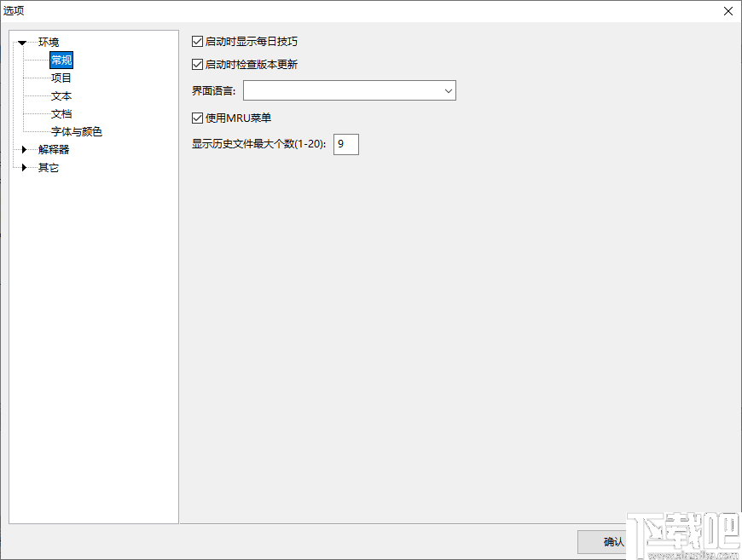The height and width of the screenshot is (560, 742).
Task: Toggle the 使用MRU菜单 option
Action: 196,118
